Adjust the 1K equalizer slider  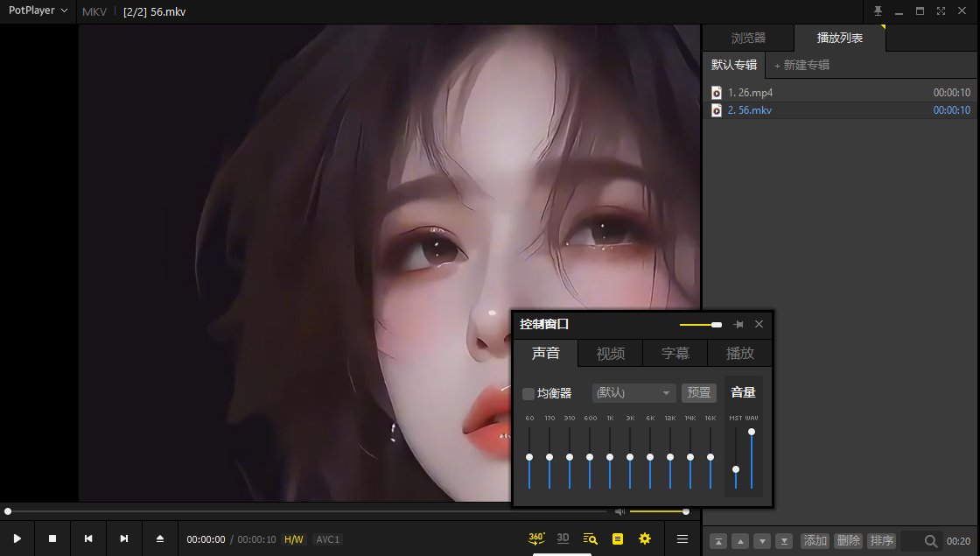pos(610,458)
